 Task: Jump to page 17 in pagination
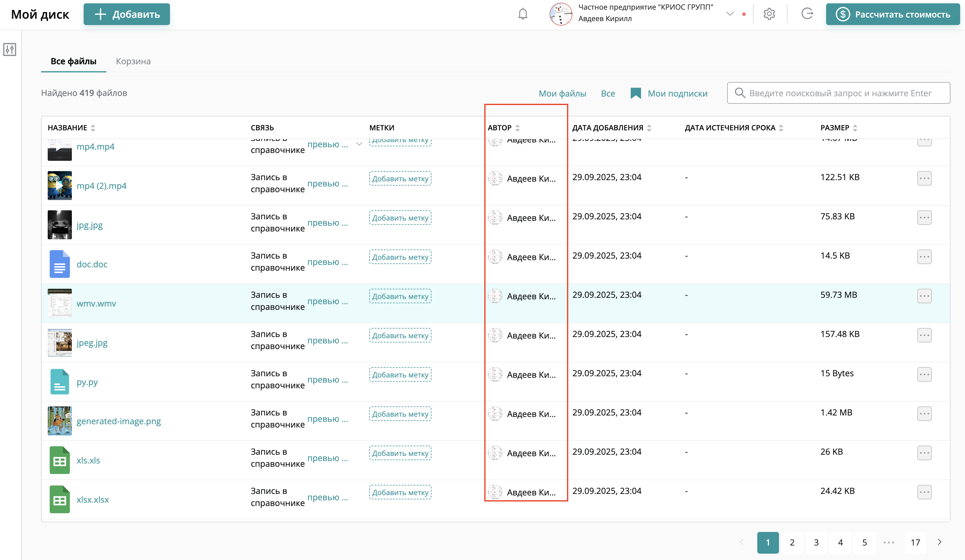915,542
